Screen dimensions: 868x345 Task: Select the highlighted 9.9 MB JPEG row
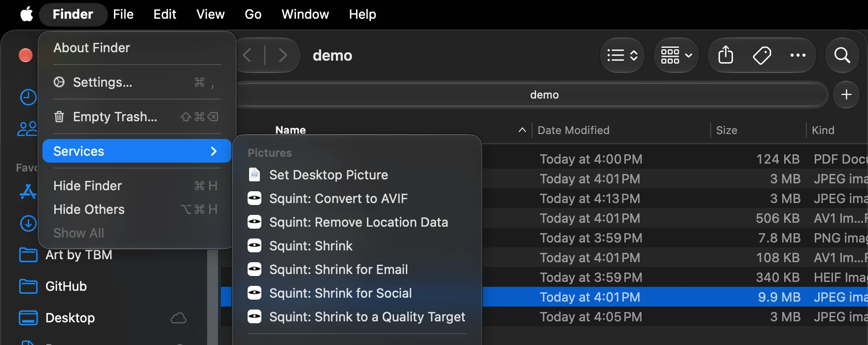tap(675, 297)
